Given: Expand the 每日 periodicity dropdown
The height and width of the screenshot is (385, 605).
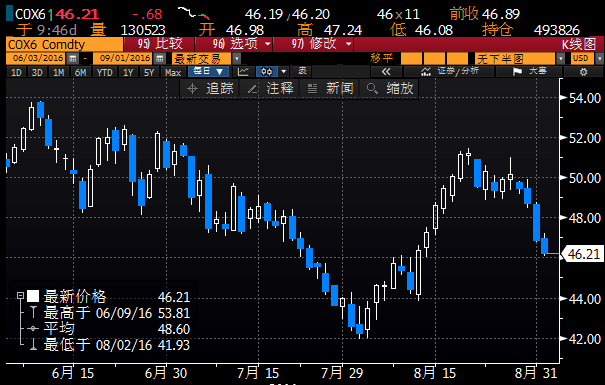Looking at the screenshot, I should (208, 72).
